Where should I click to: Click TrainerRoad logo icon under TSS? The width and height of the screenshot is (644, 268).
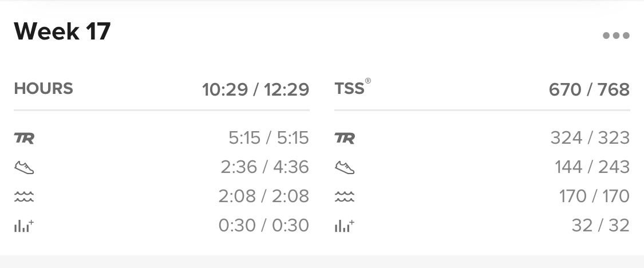click(345, 138)
